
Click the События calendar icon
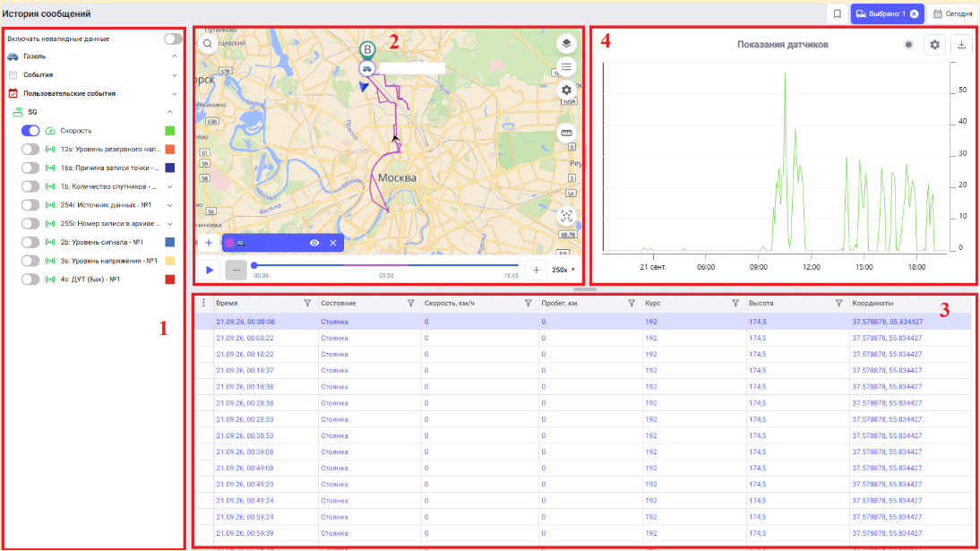coord(13,75)
